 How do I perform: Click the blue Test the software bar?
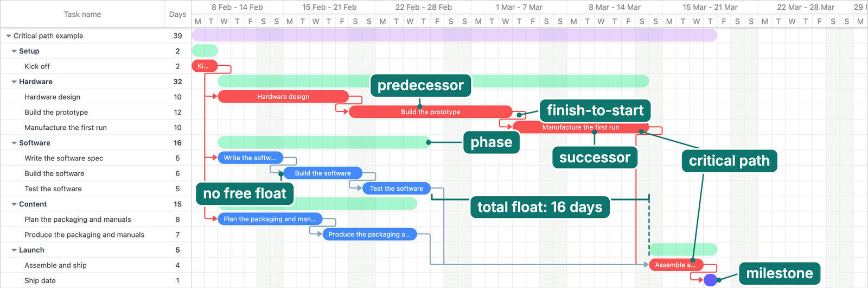(397, 189)
